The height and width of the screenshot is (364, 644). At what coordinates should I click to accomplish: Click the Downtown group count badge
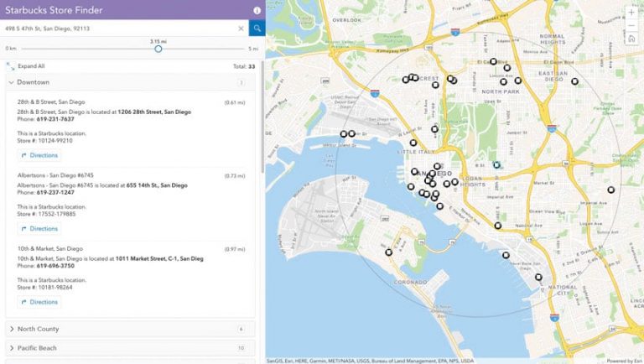pos(241,82)
